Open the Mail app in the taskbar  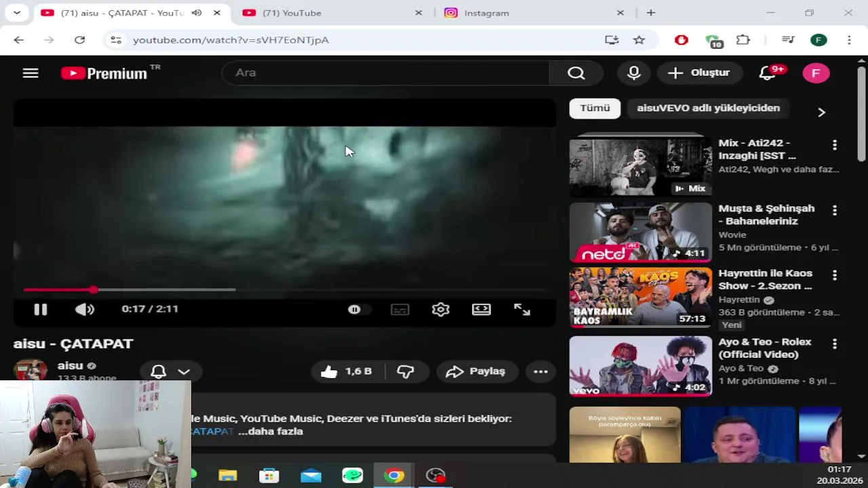[311, 476]
